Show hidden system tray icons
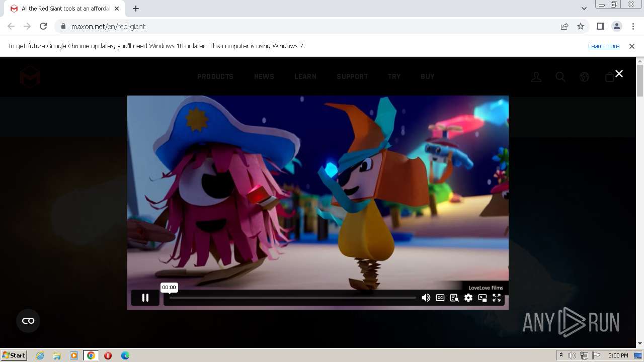The height and width of the screenshot is (362, 644). 561,355
